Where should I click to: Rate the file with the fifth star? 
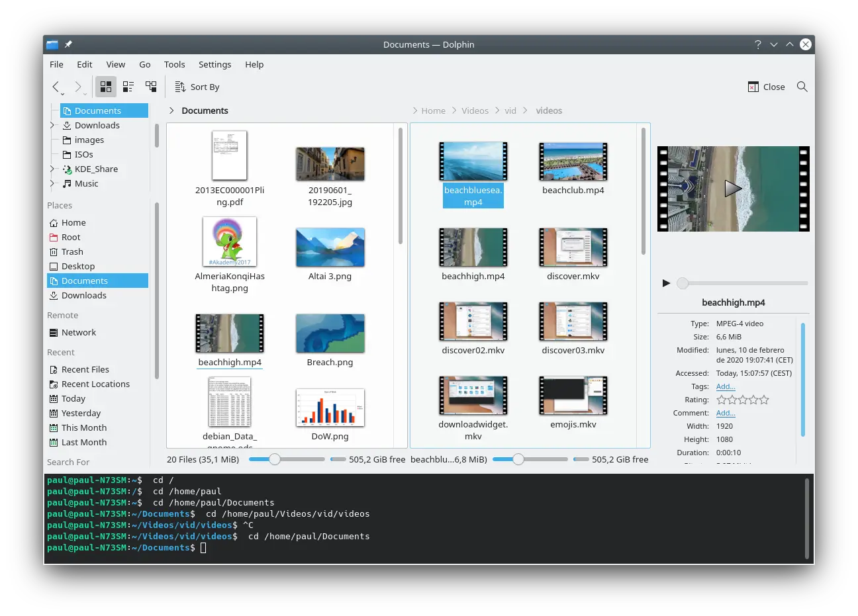tap(765, 400)
